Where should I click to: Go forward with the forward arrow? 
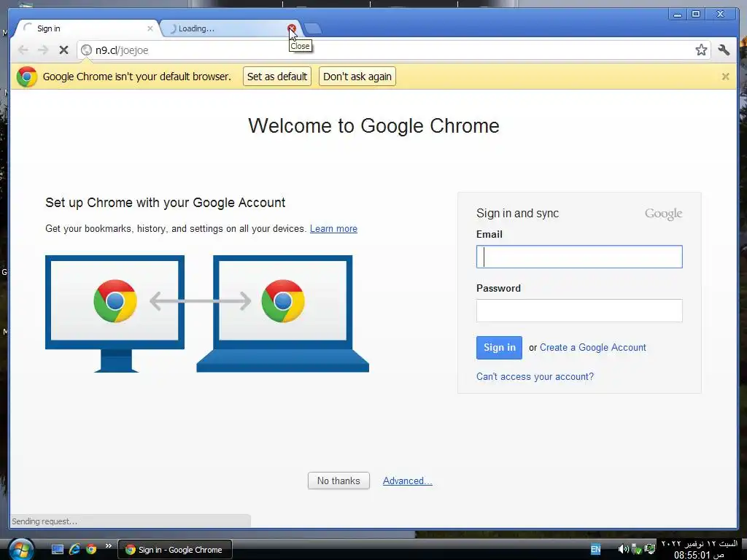point(43,50)
